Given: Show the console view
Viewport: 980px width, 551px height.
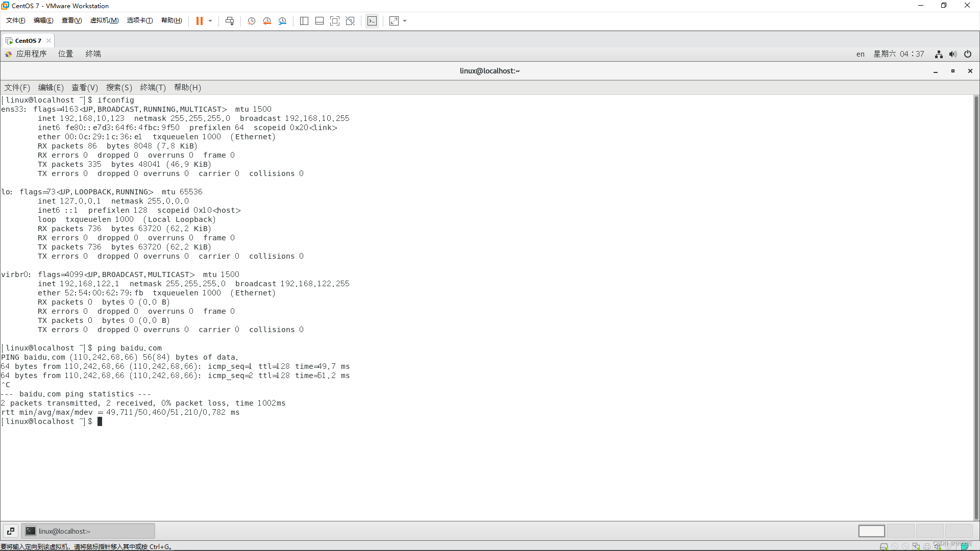Looking at the screenshot, I should pyautogui.click(x=372, y=21).
